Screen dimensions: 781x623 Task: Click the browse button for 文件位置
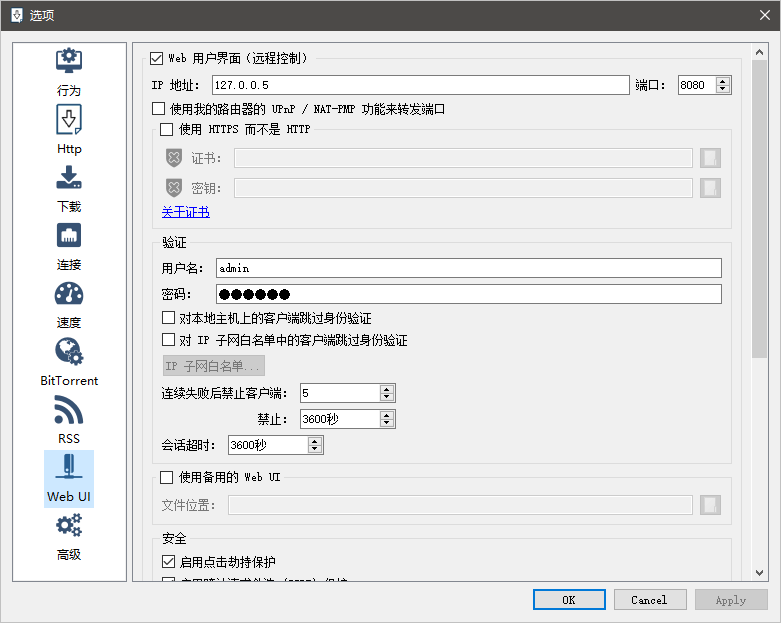pos(710,505)
